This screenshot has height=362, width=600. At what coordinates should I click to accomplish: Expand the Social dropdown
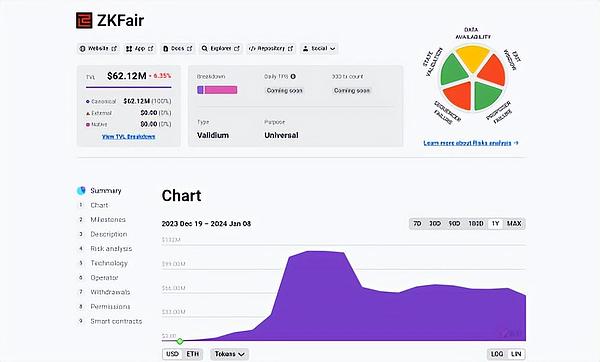point(319,49)
